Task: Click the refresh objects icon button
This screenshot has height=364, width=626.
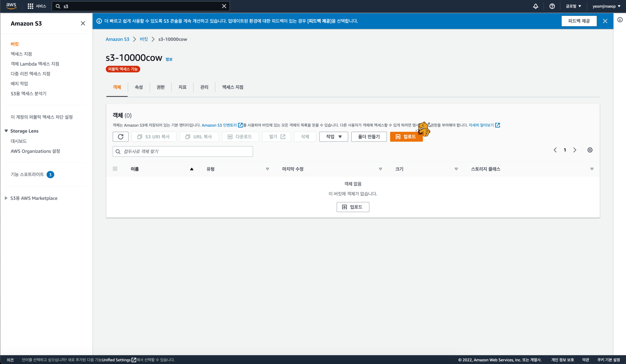Action: (120, 137)
